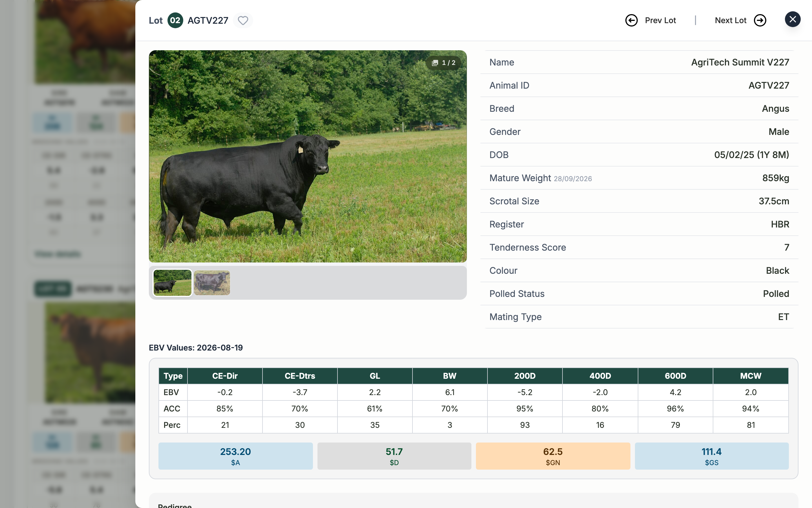The image size is (812, 508).
Task: Click the Mature Weight date 28/09/2026
Action: pos(572,179)
